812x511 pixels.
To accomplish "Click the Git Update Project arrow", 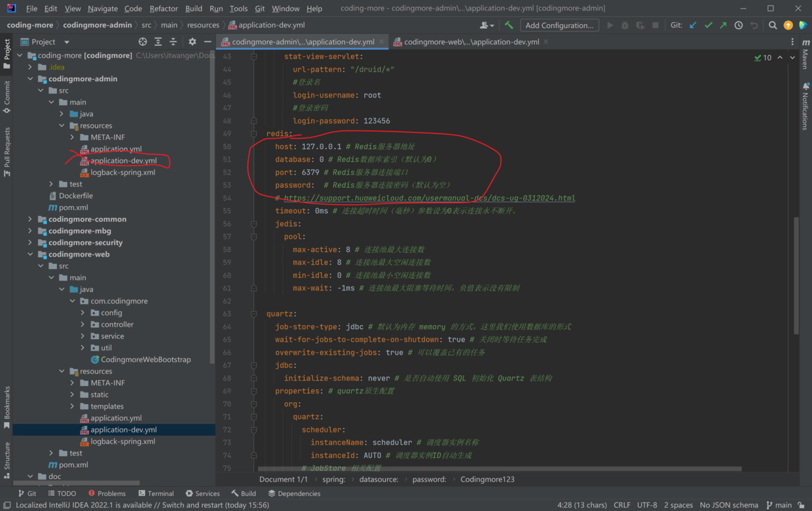I will (x=693, y=26).
